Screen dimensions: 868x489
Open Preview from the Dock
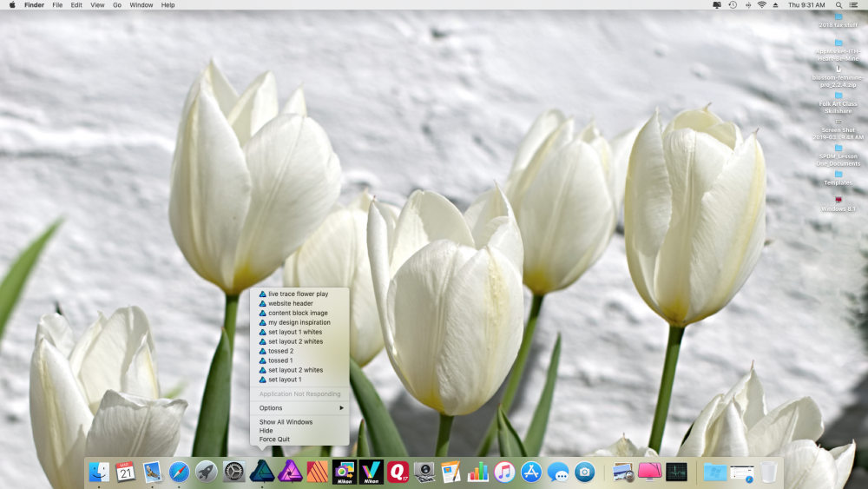(x=623, y=472)
